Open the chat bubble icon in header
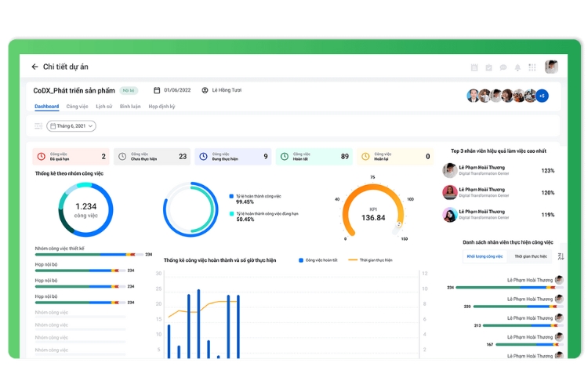 [503, 67]
